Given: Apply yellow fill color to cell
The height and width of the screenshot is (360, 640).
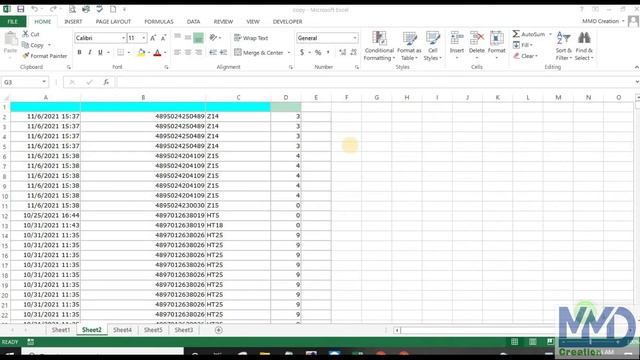Looking at the screenshot, I should pyautogui.click(x=141, y=52).
